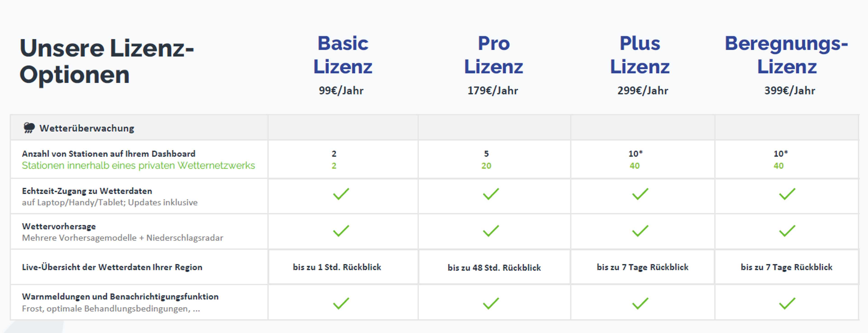Image resolution: width=868 pixels, height=333 pixels.
Task: Click the 399€/Jahr price label
Action: coord(790,91)
